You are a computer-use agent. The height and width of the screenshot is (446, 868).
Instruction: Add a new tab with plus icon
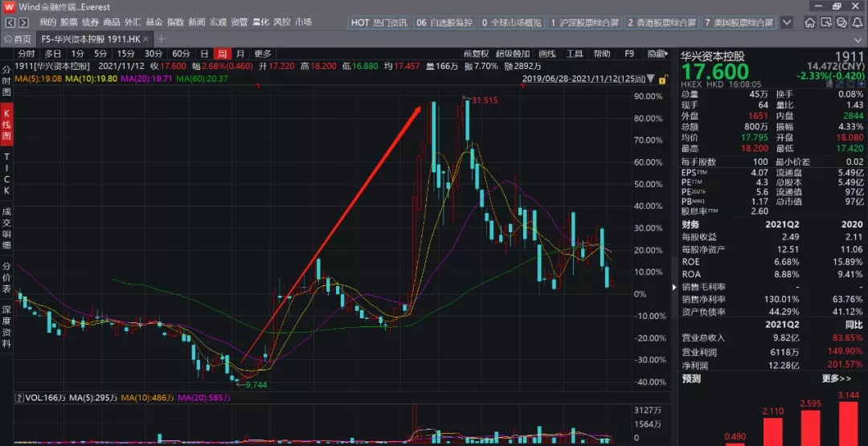[x=161, y=39]
